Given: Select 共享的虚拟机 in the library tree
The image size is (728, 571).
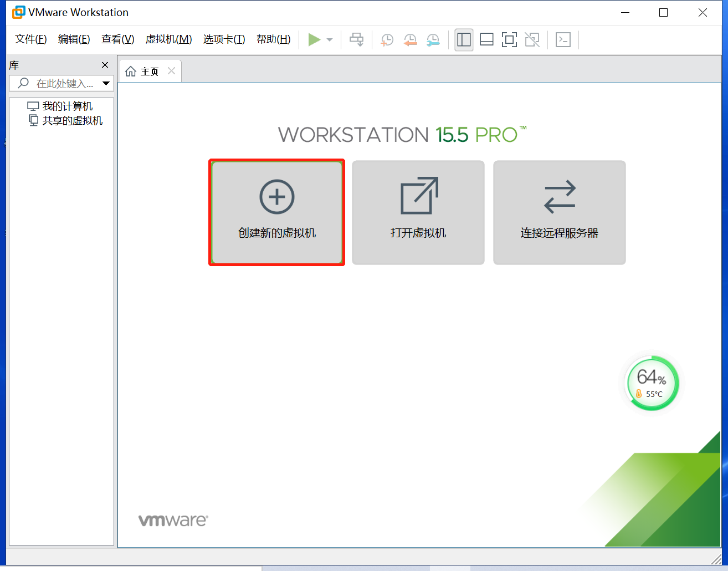Looking at the screenshot, I should click(66, 120).
